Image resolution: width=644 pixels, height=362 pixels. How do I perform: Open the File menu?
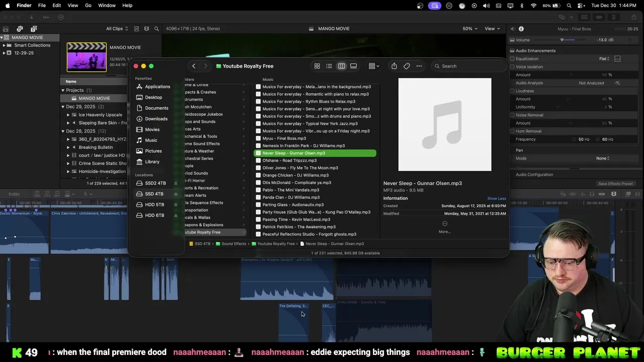point(42,6)
